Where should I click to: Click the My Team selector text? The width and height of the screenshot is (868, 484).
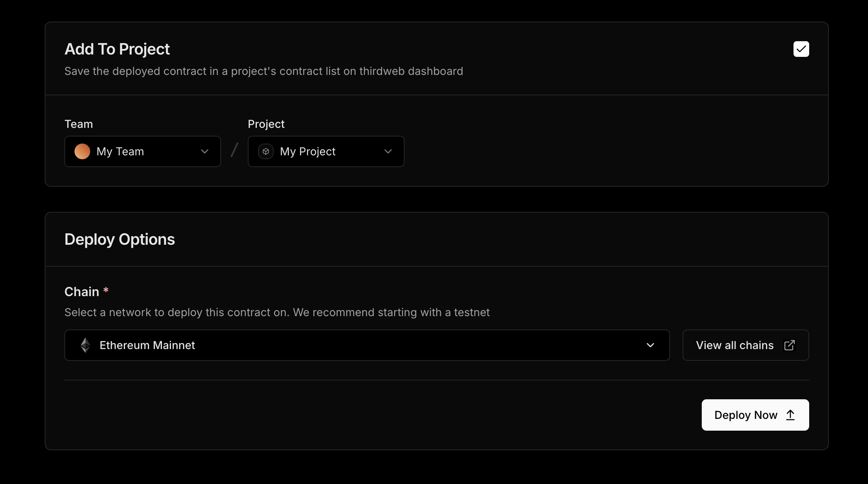tap(120, 151)
